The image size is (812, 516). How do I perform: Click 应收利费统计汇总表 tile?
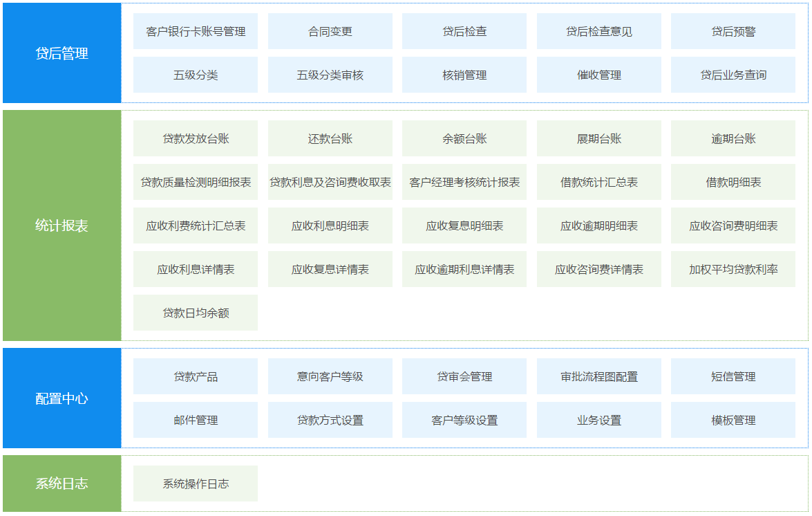pyautogui.click(x=196, y=225)
